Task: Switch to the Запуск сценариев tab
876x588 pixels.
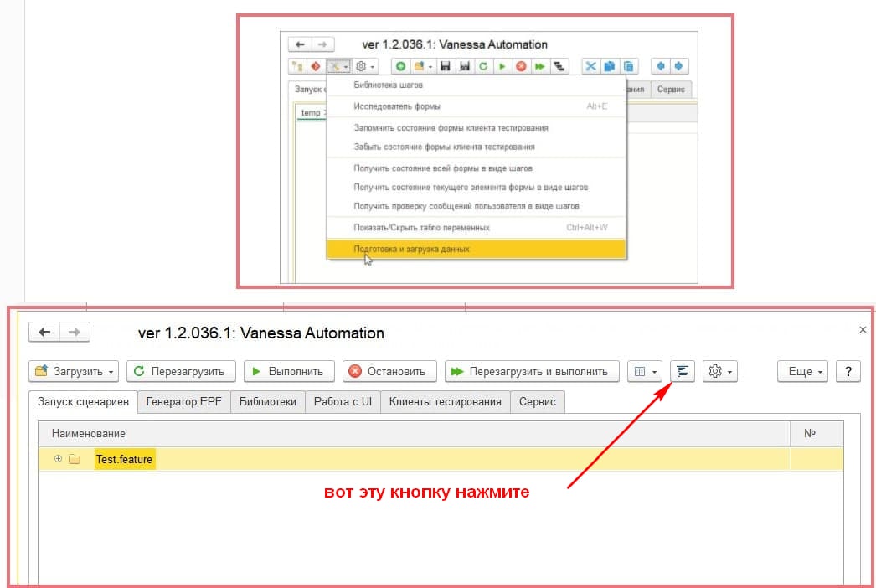Action: pos(83,402)
